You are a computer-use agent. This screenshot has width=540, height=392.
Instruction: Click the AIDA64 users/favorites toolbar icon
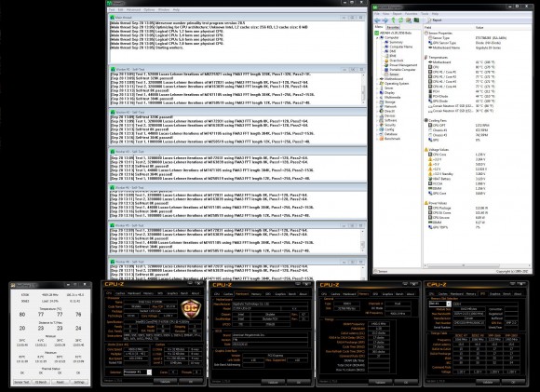coord(409,20)
